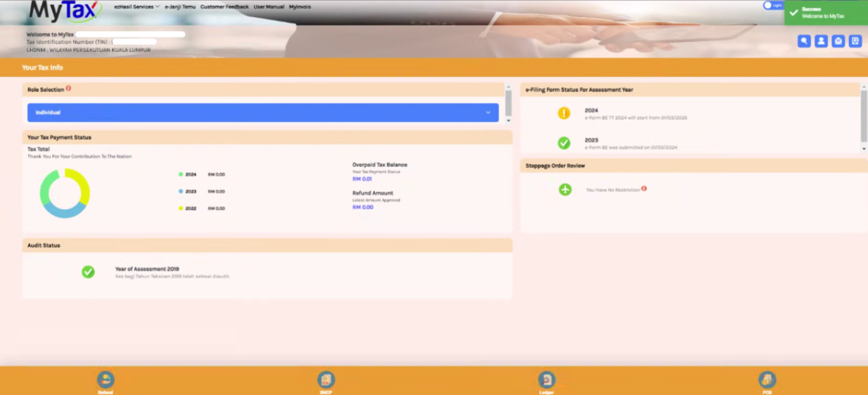Viewport: 868px width, 395px height.
Task: Click the 2024 legend green color dot
Action: tap(181, 174)
